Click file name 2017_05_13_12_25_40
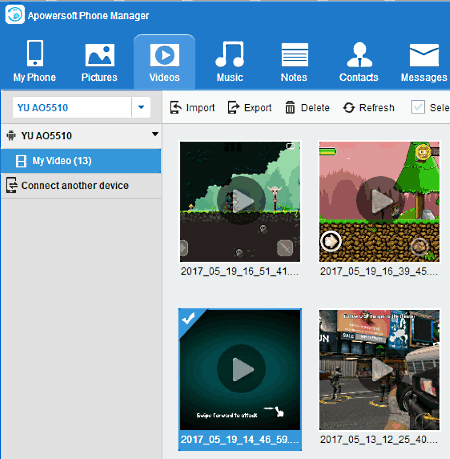Viewport: 450px width, 459px height. click(379, 440)
